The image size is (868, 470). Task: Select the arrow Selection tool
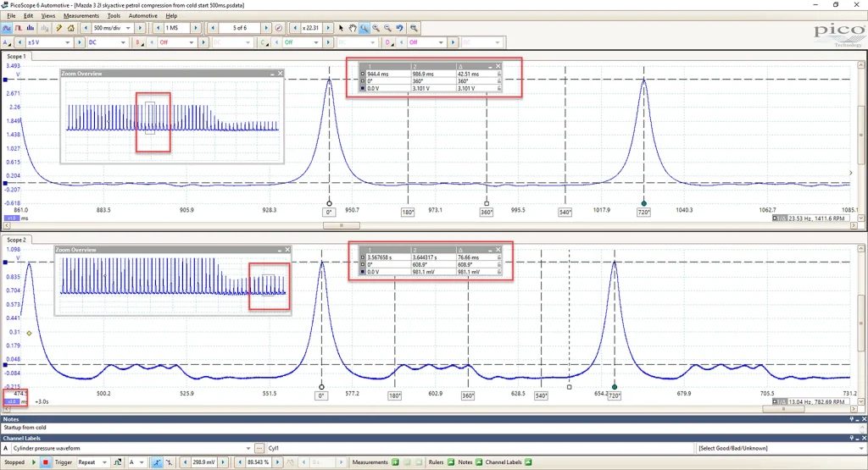(341, 28)
